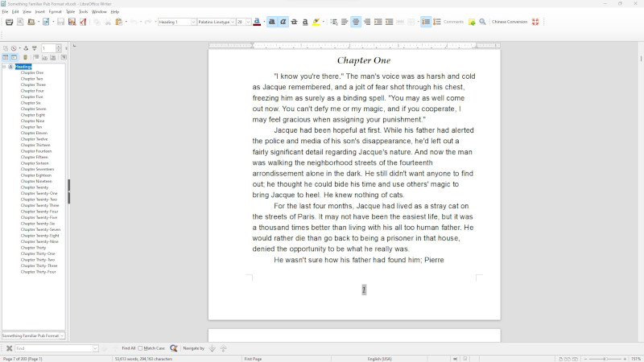Toggle Content Navigation View in Navigator

[6, 57]
